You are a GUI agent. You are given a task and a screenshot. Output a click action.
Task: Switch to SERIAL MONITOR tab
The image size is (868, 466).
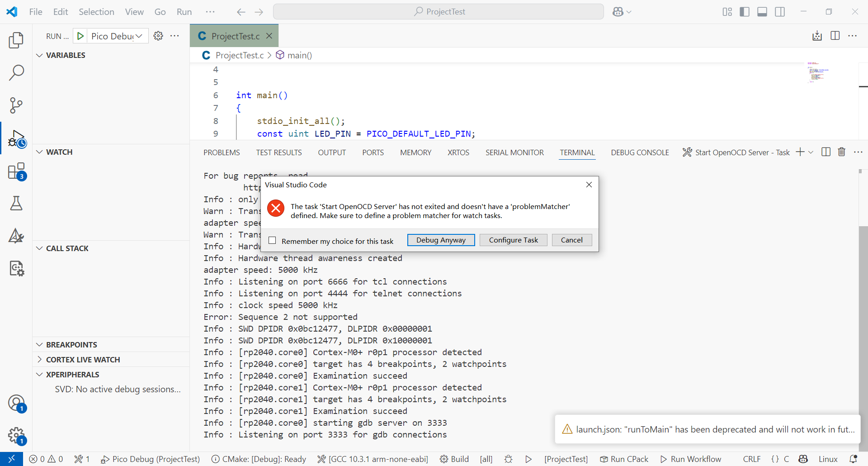(514, 152)
